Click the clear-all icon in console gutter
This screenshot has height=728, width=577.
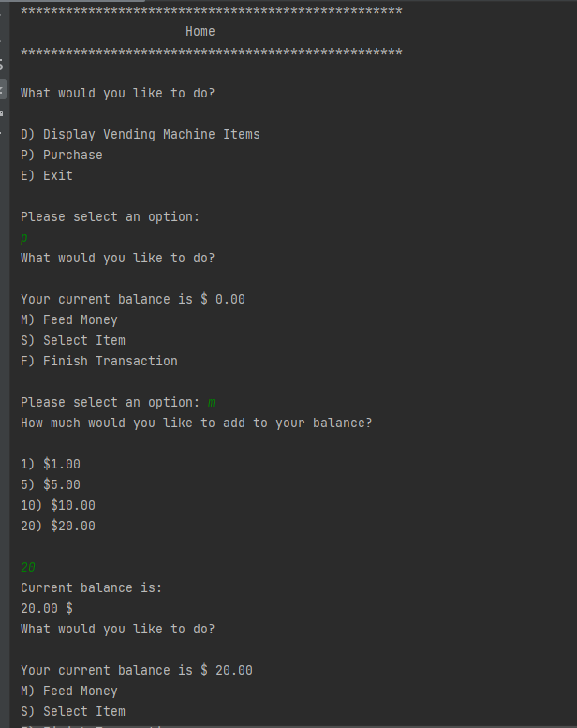coord(2,134)
